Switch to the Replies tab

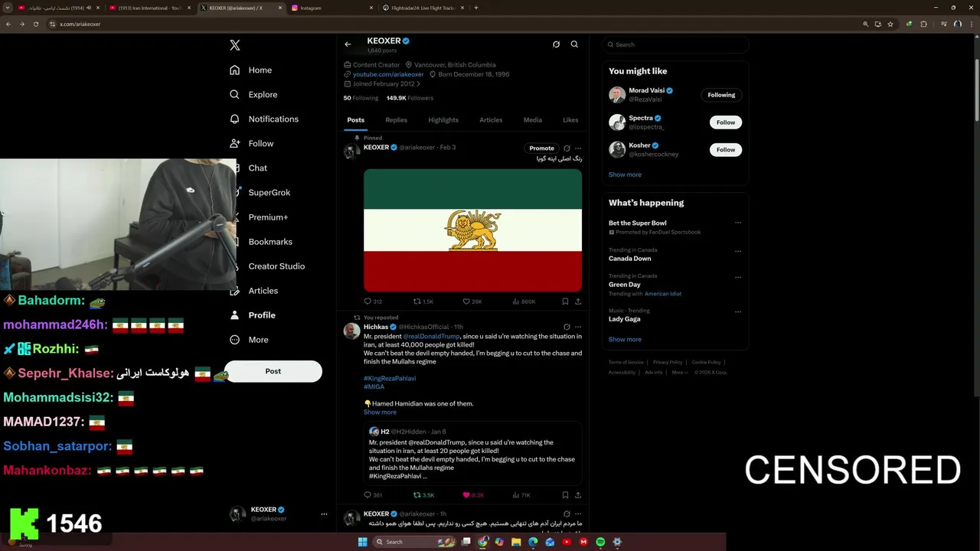396,120
